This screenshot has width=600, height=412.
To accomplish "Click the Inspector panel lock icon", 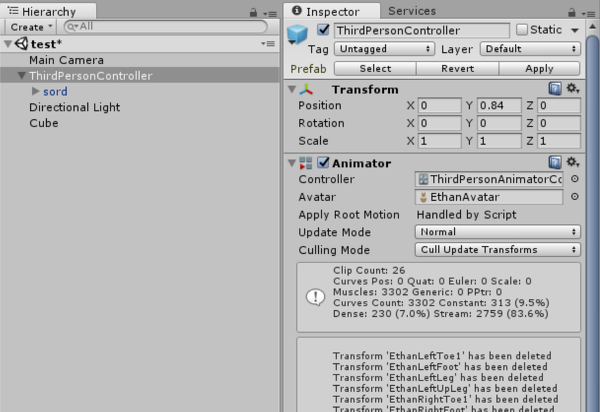I will click(572, 13).
